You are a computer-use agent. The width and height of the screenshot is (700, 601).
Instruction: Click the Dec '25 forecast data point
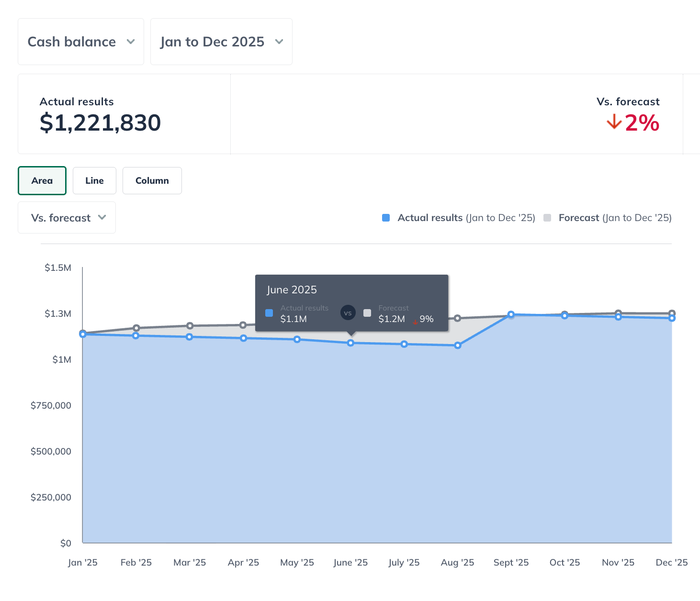pyautogui.click(x=672, y=313)
